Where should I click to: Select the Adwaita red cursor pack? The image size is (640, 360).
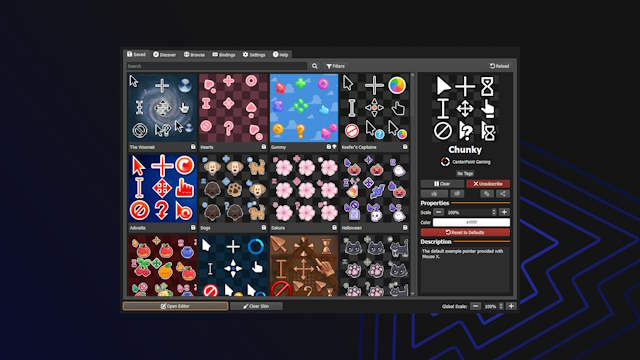[x=162, y=189]
